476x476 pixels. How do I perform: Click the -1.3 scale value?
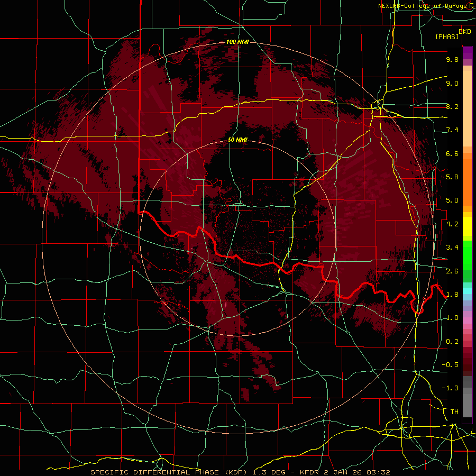[450, 388]
